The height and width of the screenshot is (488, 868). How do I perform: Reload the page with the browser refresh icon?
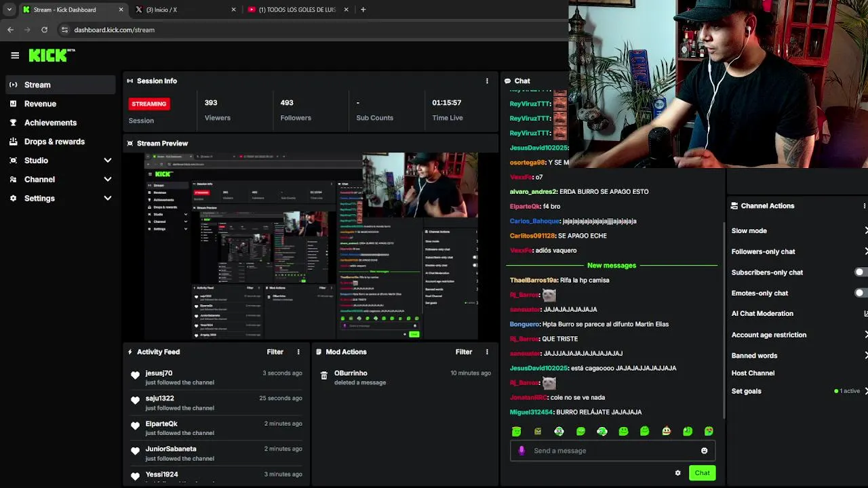44,30
